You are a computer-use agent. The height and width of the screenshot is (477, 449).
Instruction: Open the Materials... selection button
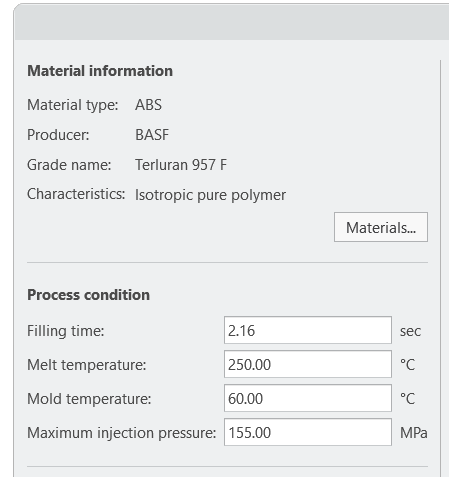click(x=381, y=227)
